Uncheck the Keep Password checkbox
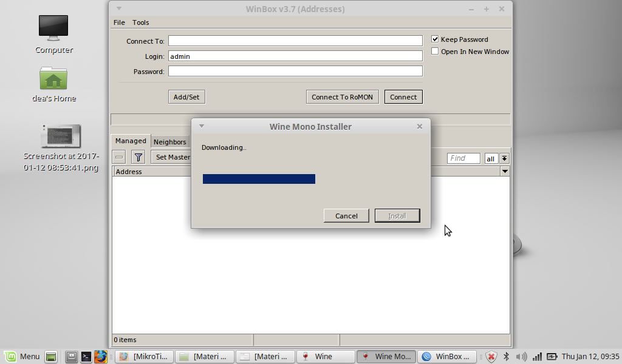The height and width of the screenshot is (364, 622). [435, 39]
